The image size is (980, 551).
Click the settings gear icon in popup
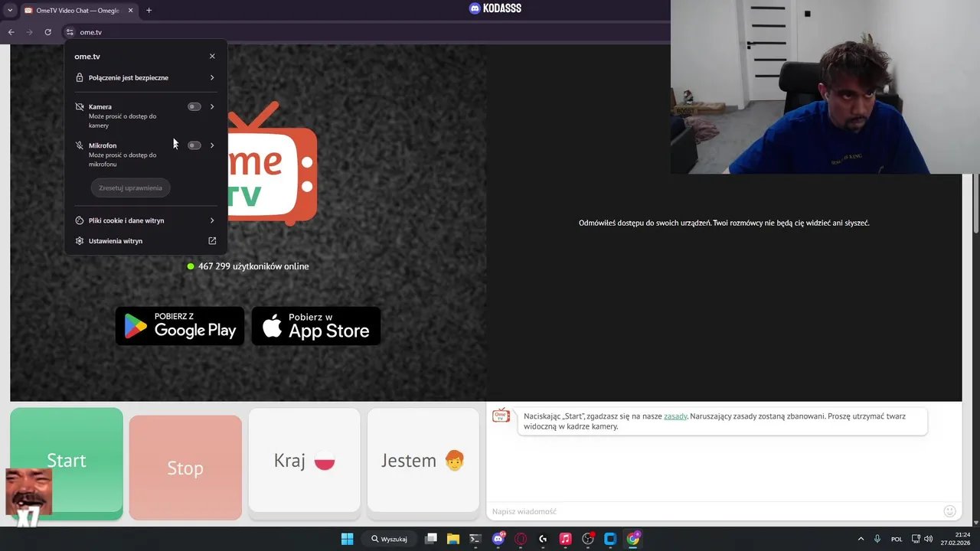pyautogui.click(x=80, y=241)
